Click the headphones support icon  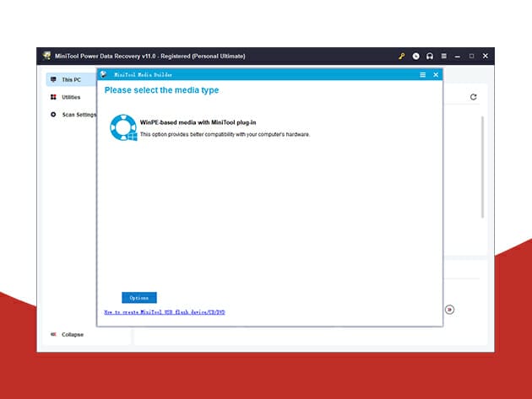[x=430, y=57]
